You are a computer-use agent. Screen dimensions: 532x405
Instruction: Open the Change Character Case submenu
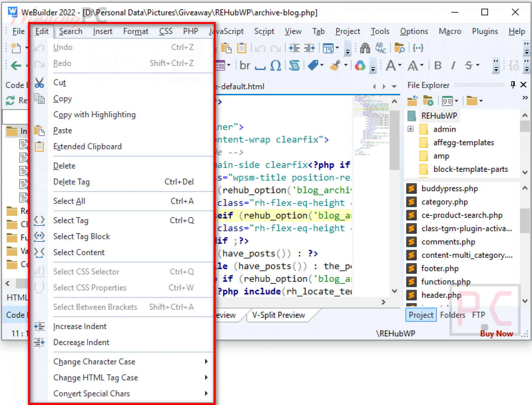pos(94,361)
